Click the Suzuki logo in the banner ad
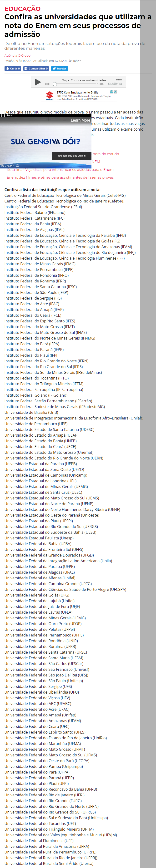 tap(50, 96)
